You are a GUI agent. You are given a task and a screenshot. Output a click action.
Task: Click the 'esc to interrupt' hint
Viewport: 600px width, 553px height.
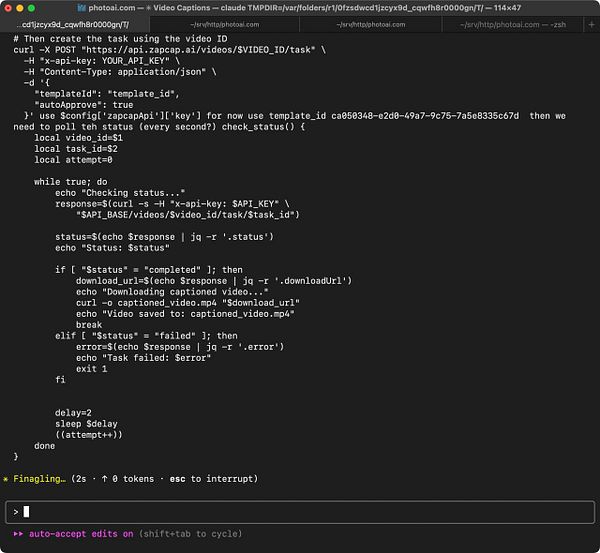pyautogui.click(x=214, y=479)
